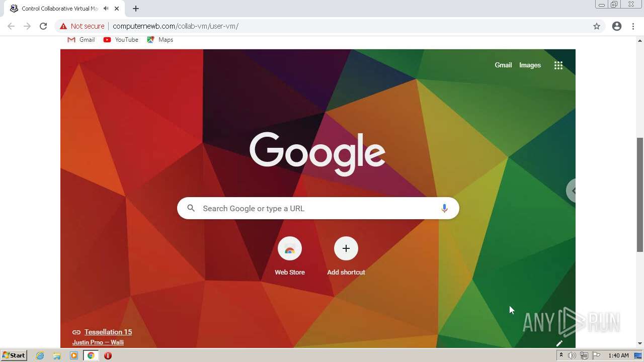Open Chrome's three-dot menu

(633, 26)
